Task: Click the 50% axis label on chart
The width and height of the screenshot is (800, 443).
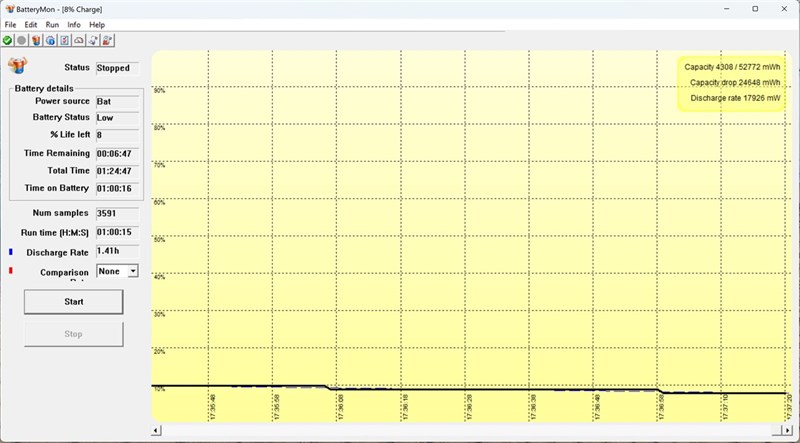Action: tap(159, 239)
